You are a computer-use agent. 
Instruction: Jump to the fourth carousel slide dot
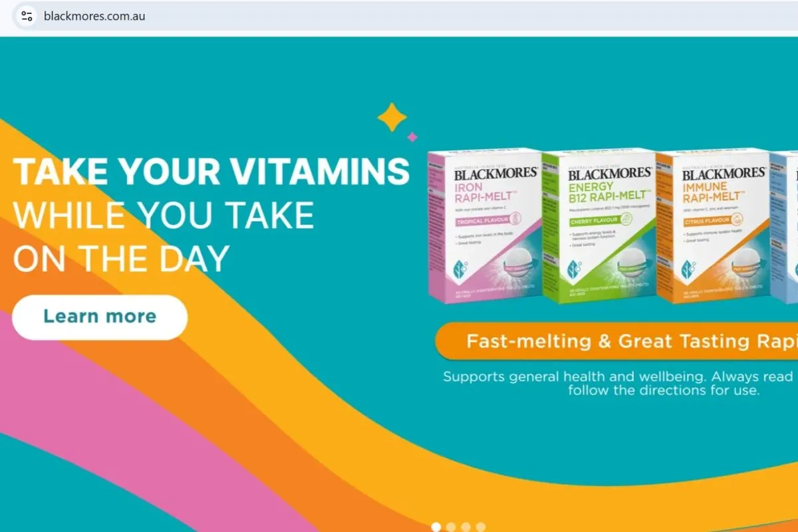pos(480,527)
